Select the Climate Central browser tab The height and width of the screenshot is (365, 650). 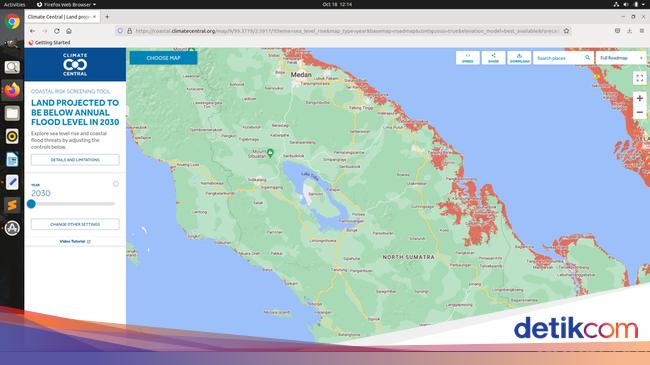coord(61,17)
